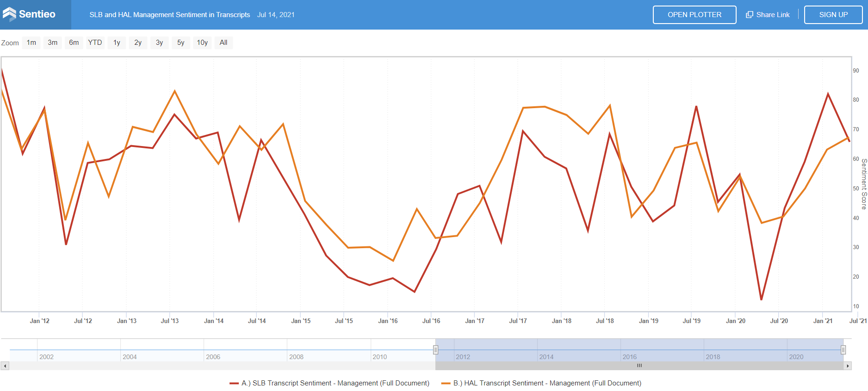Choose the 2y zoom option

[x=138, y=43]
